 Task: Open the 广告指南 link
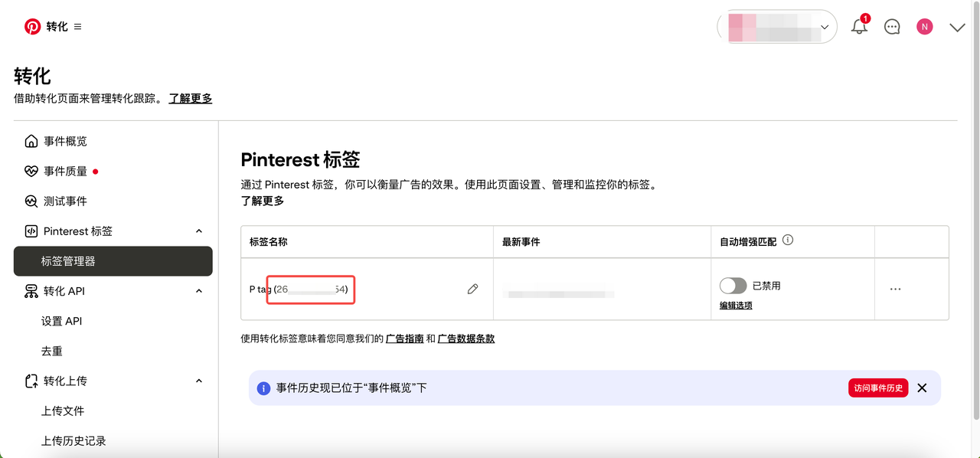pos(404,339)
